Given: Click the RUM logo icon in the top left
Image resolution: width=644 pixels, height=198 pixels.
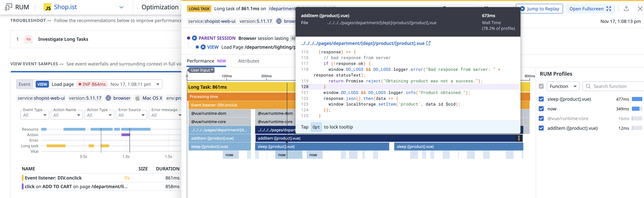Looking at the screenshot, I should tap(8, 7).
